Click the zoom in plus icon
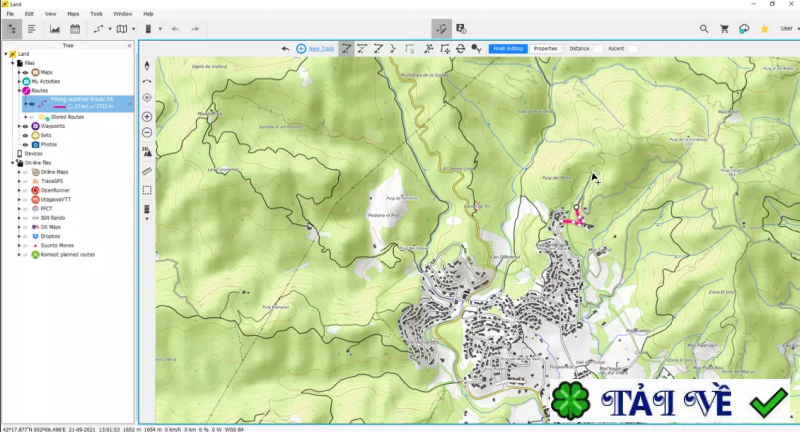This screenshot has height=432, width=800. tap(147, 116)
